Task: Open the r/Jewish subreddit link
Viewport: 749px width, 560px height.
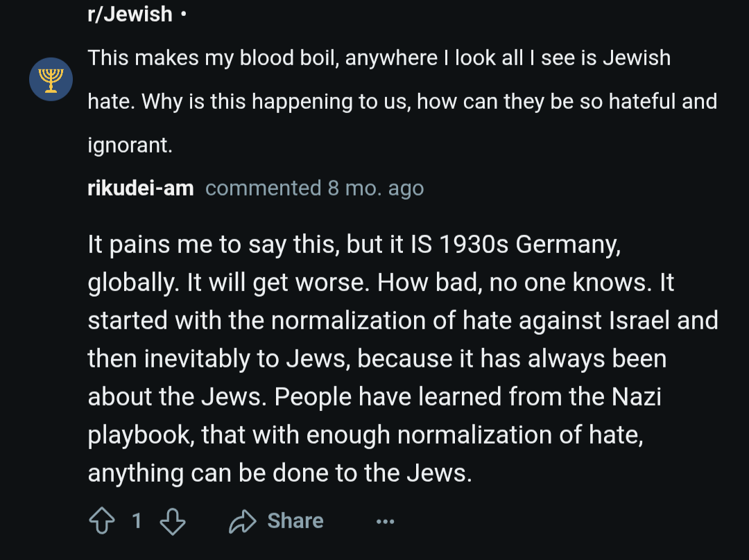Action: [x=130, y=15]
